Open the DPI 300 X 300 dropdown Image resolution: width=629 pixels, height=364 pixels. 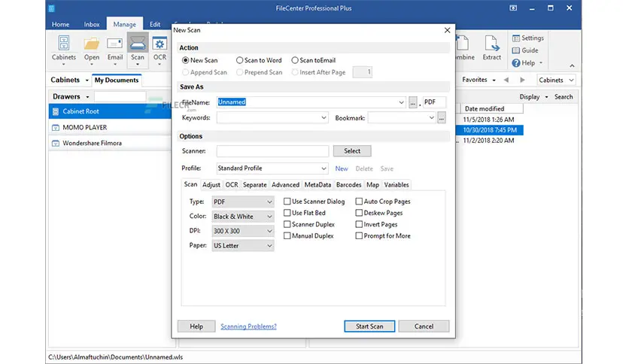243,231
